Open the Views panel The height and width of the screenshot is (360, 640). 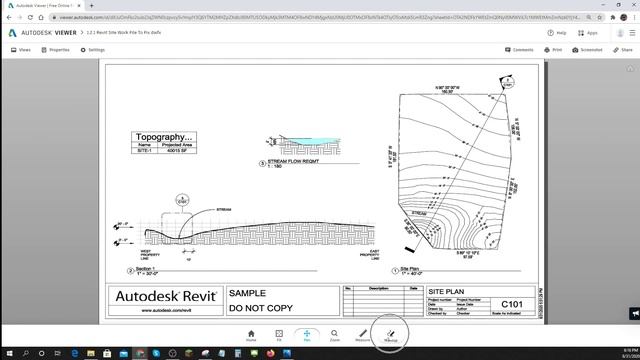click(21, 50)
